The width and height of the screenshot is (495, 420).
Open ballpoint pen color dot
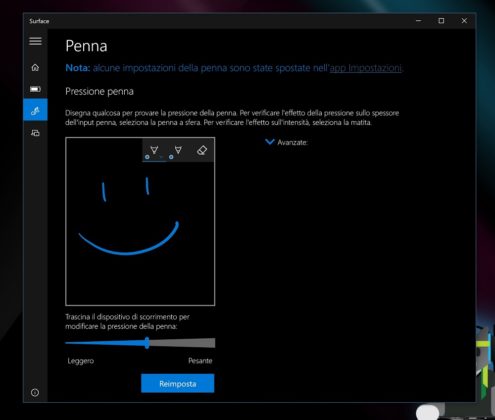[x=147, y=157]
